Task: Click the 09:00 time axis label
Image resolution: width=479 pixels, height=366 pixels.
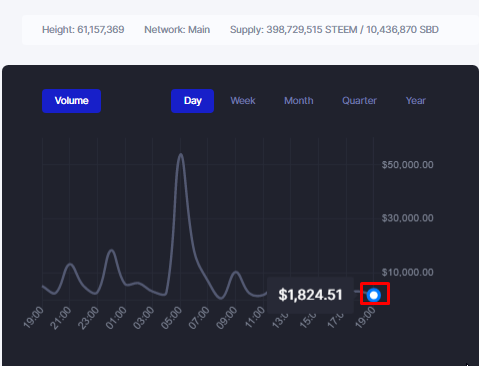Action: tap(227, 318)
